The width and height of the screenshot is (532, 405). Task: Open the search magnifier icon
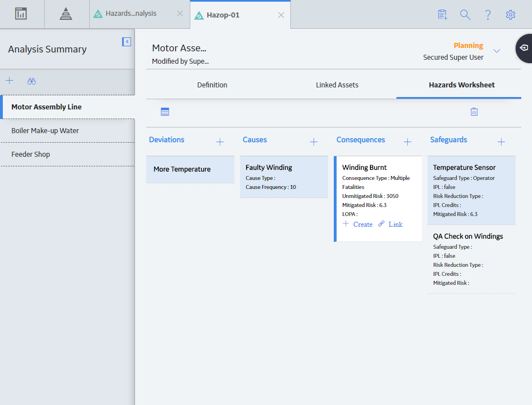click(x=465, y=15)
